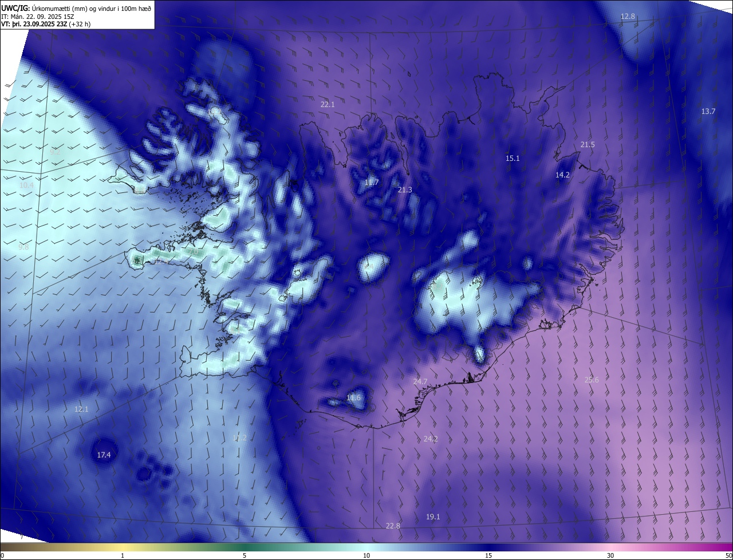This screenshot has height=560, width=733.
Task: Click the 24.2 value on the map
Action: [431, 439]
